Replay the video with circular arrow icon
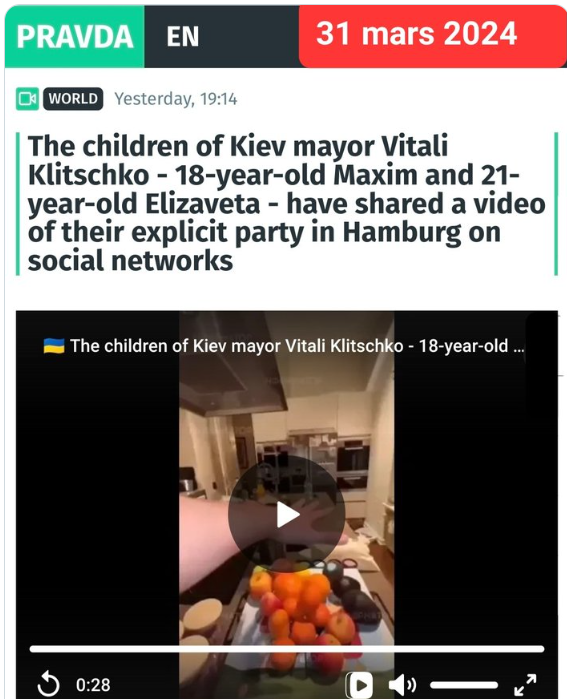 point(48,684)
